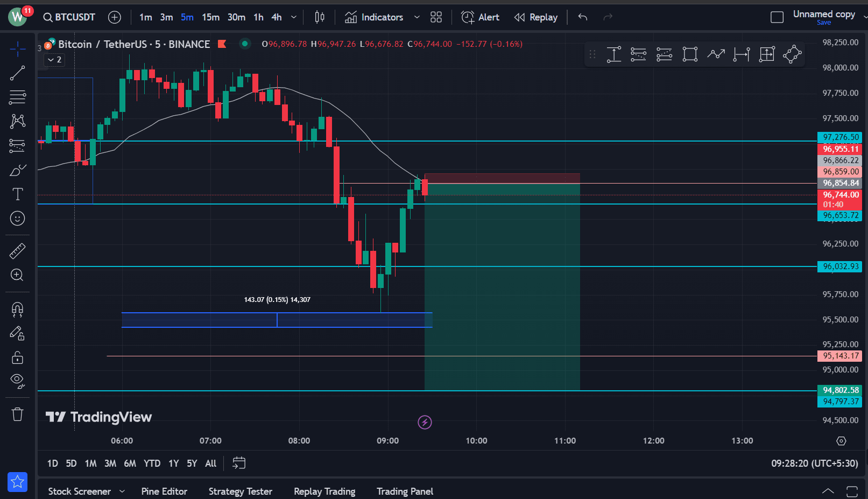Select the 5m timeframe
The height and width of the screenshot is (499, 868).
point(187,17)
